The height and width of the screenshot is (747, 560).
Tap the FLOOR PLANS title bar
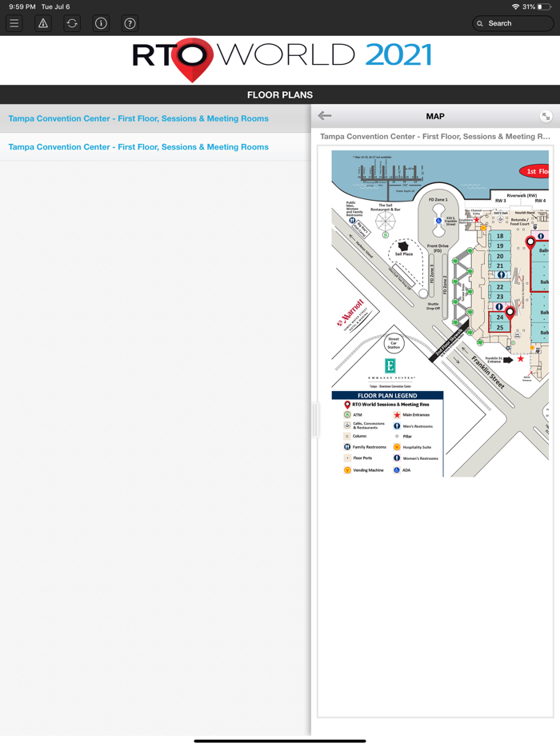click(x=280, y=95)
